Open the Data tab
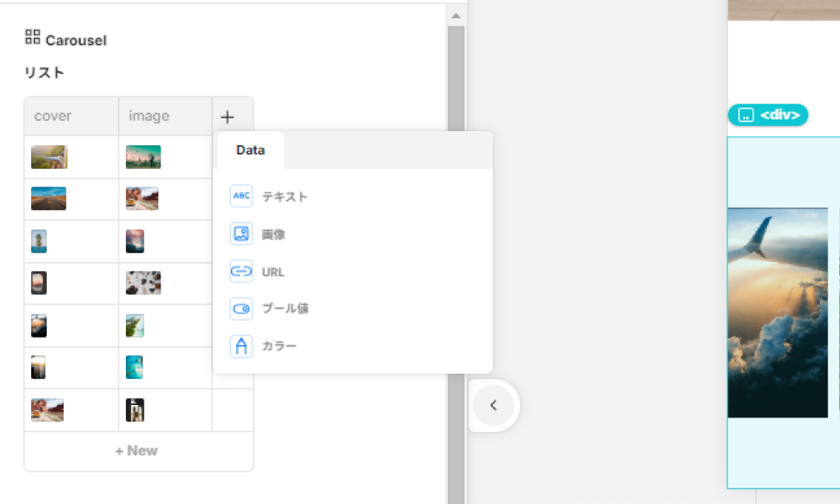Image resolution: width=840 pixels, height=504 pixels. (250, 150)
